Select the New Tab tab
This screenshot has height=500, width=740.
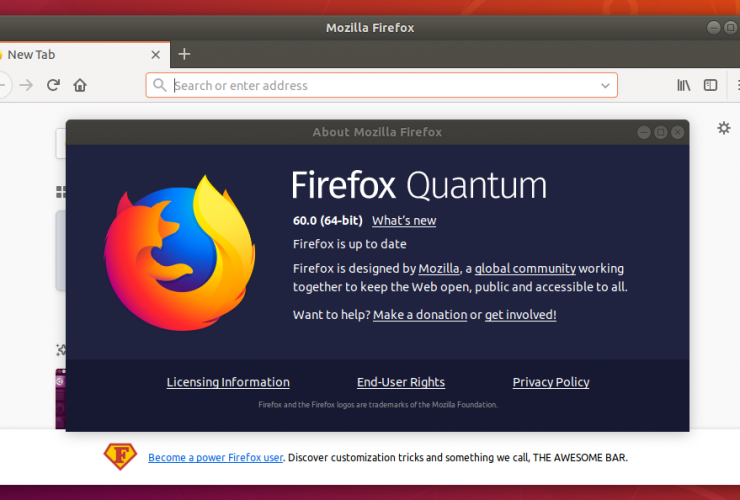tap(60, 55)
